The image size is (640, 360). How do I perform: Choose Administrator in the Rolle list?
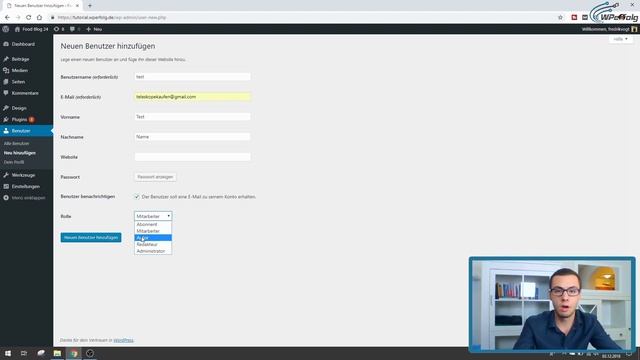pos(153,251)
